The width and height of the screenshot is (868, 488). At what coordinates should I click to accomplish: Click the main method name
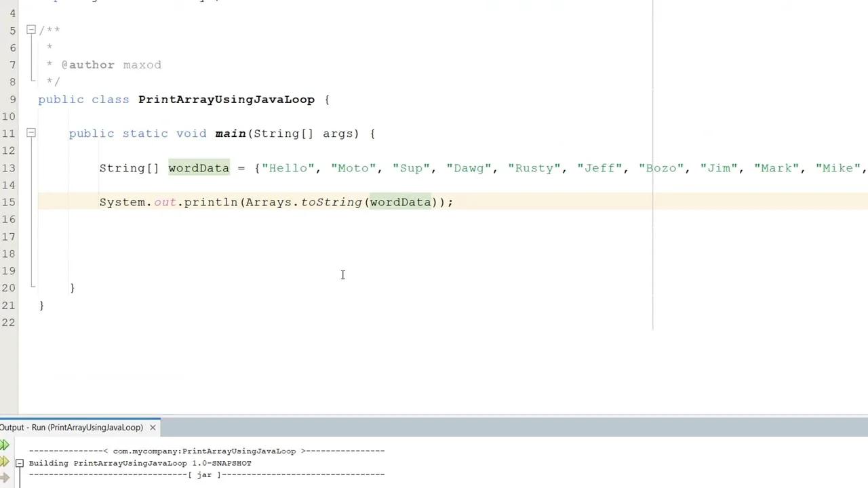point(230,134)
